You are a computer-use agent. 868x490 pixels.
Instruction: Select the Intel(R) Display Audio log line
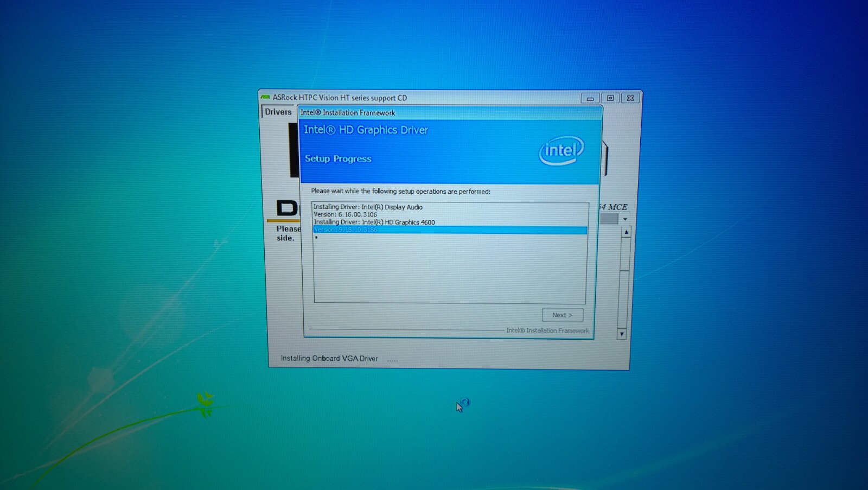pyautogui.click(x=368, y=207)
